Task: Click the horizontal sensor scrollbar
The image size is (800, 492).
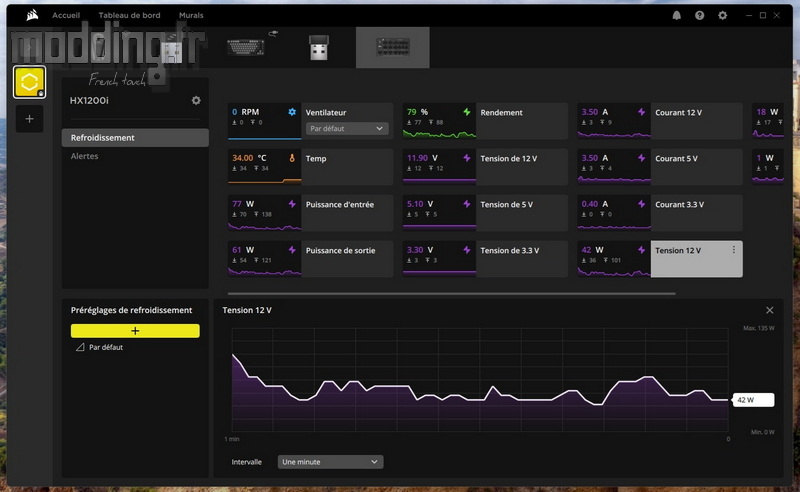Action: tap(452, 293)
